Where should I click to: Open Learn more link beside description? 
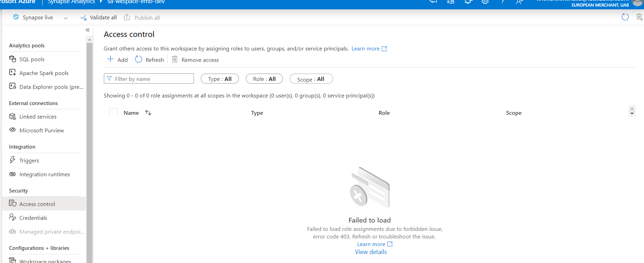(x=369, y=49)
